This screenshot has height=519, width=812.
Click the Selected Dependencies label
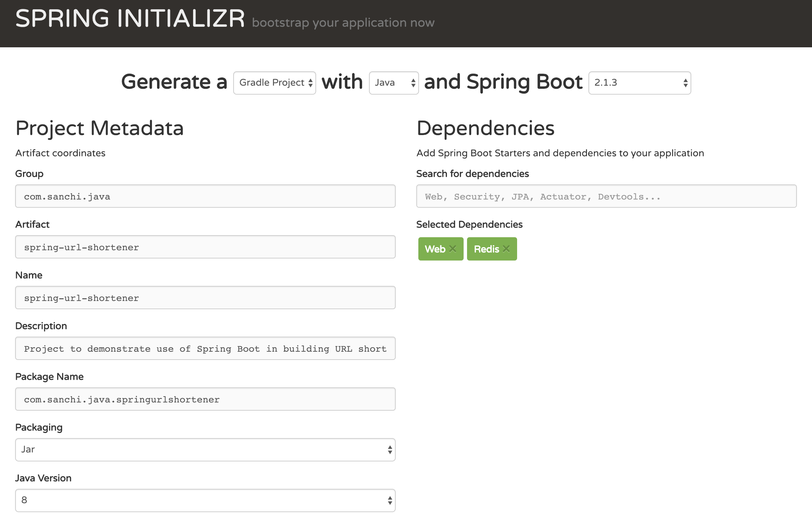[469, 225]
